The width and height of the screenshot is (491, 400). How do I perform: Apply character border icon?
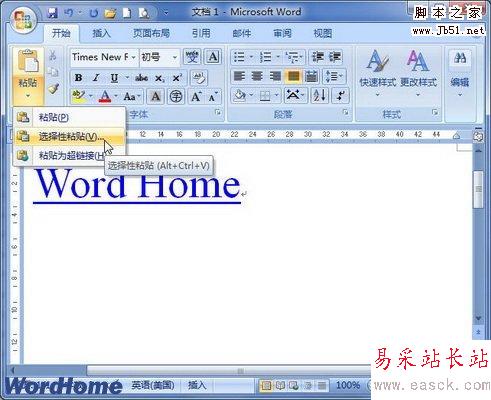(x=213, y=57)
